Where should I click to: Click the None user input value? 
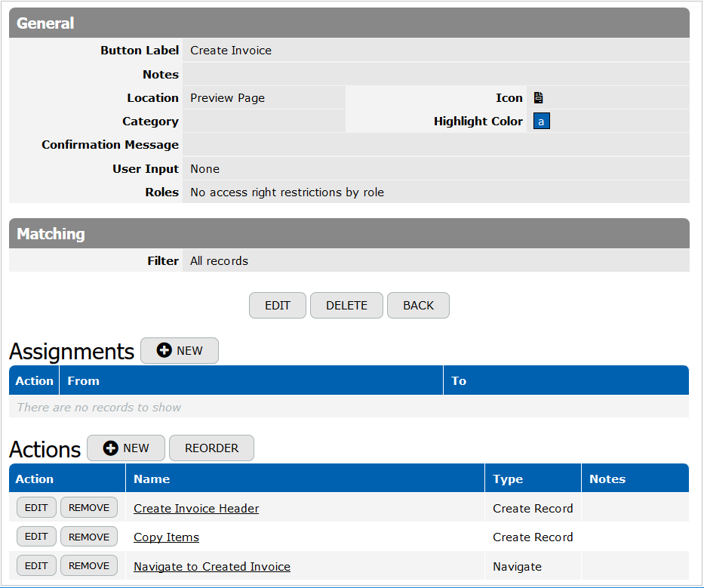point(204,169)
